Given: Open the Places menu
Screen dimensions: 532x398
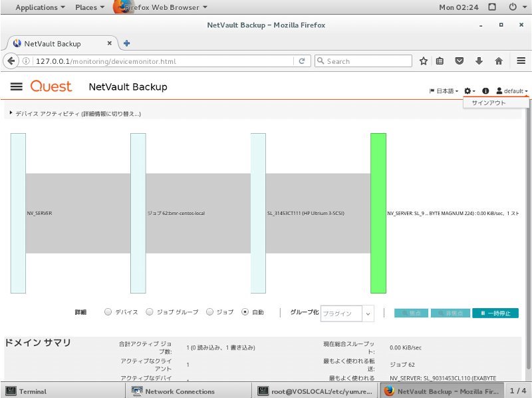Looking at the screenshot, I should 90,7.
